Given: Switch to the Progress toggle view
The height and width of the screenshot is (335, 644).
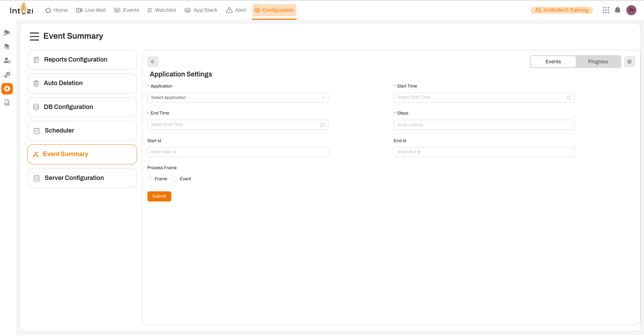Looking at the screenshot, I should [598, 62].
